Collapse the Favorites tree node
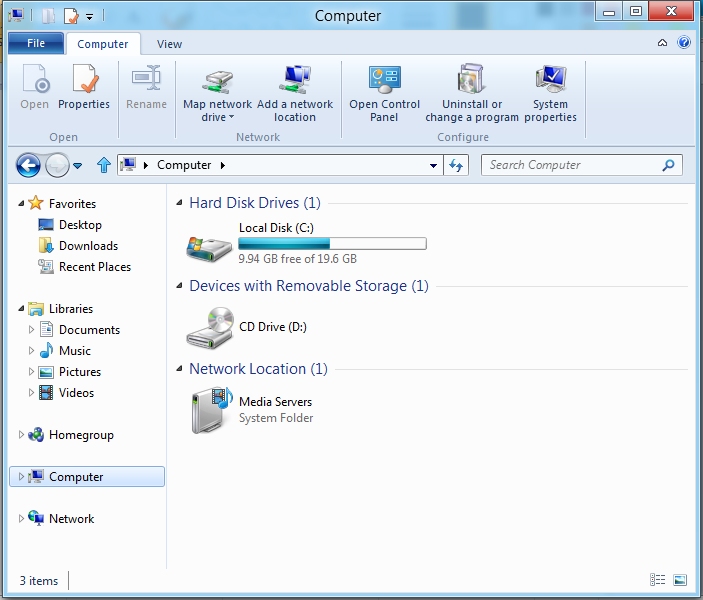 coord(21,204)
